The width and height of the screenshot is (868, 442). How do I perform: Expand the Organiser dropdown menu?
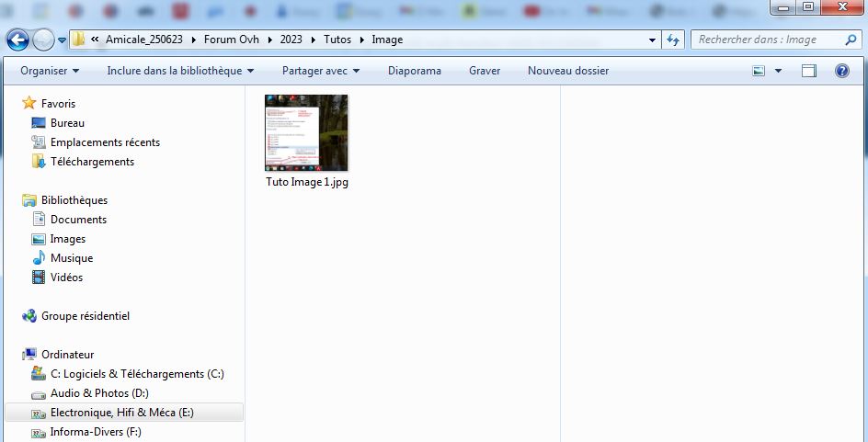(50, 71)
